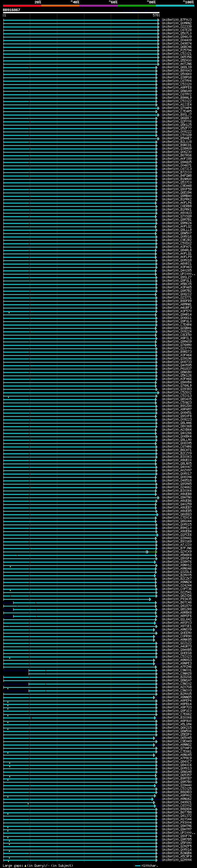Viewport: 197px width, 868px height.
Task: Click hit UniRef100_C5Z6X2
Action: click(176, 393)
